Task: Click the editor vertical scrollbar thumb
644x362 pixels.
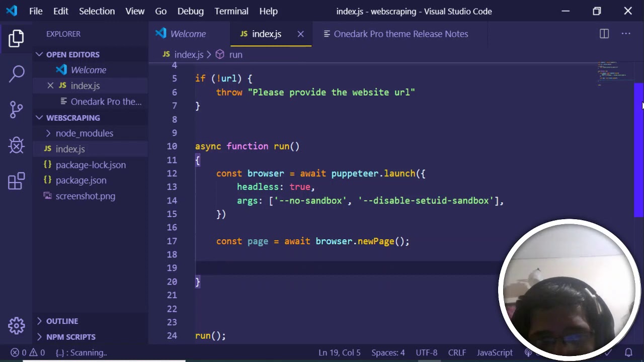Action: (638, 150)
